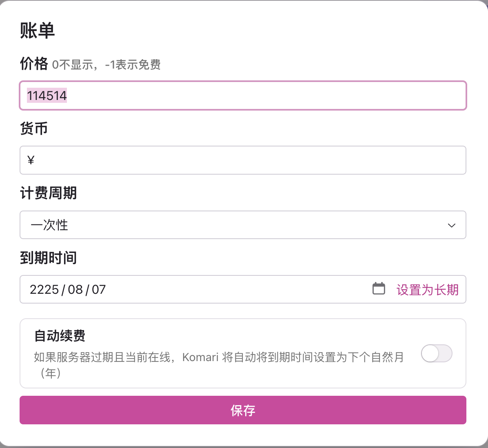
Task: Enable the 自动续费 auto-renew switch
Action: tap(437, 353)
